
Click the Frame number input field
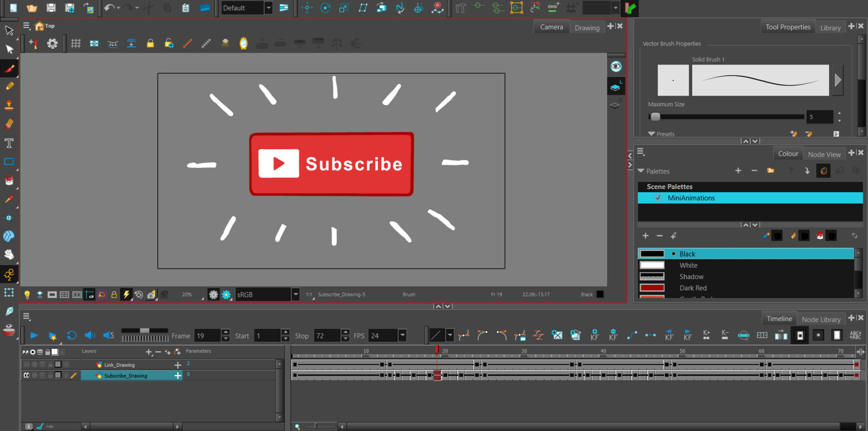coord(208,335)
